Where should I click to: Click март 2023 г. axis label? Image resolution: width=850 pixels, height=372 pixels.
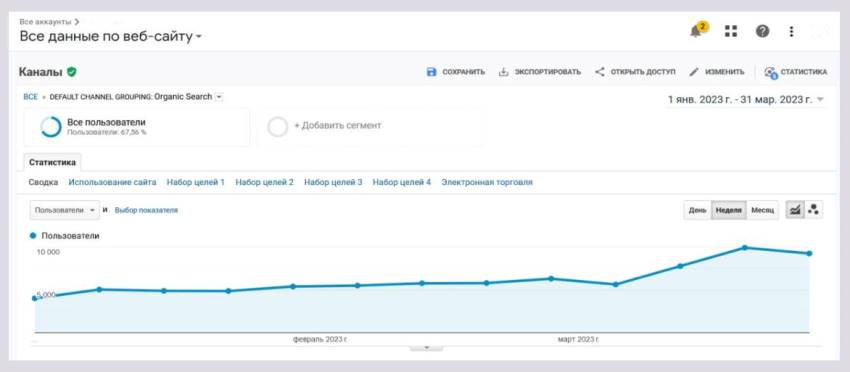tap(578, 339)
